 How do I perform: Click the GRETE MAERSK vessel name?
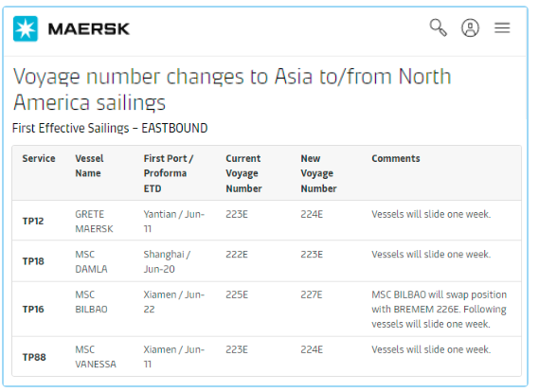pyautogui.click(x=94, y=222)
